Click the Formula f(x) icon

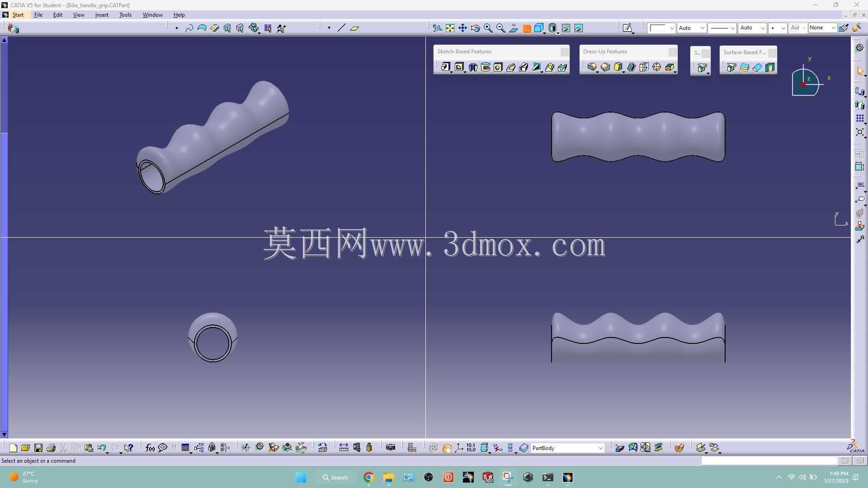pyautogui.click(x=150, y=448)
